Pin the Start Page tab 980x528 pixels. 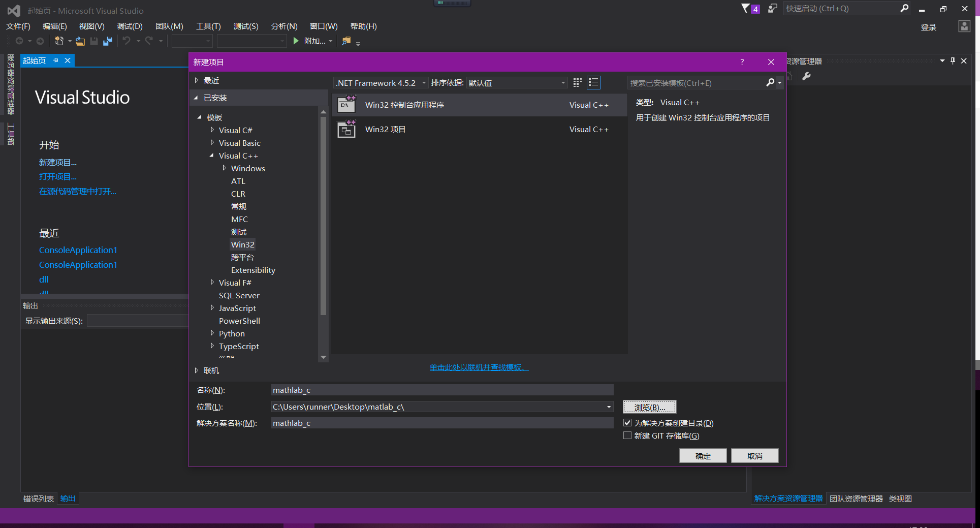point(55,60)
